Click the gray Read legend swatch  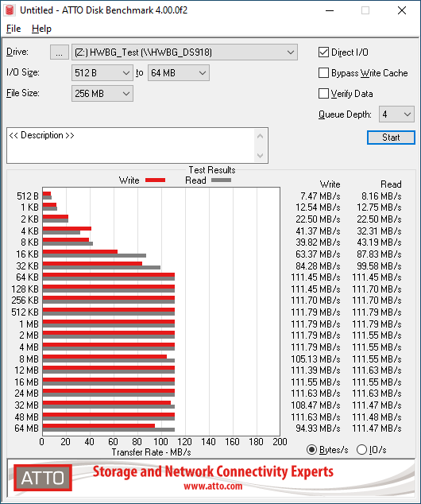221,180
